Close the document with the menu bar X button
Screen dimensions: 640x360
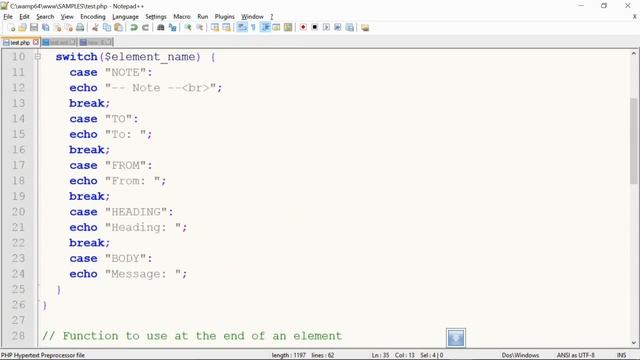[635, 17]
